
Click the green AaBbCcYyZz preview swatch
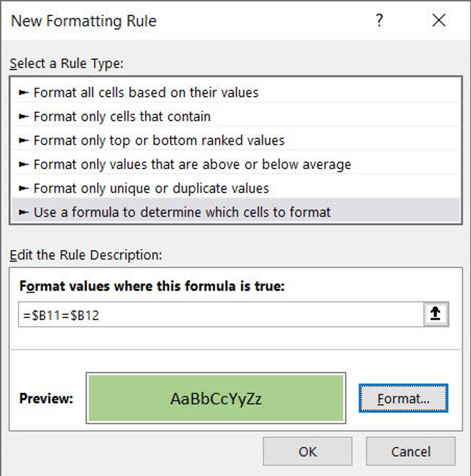click(x=215, y=398)
